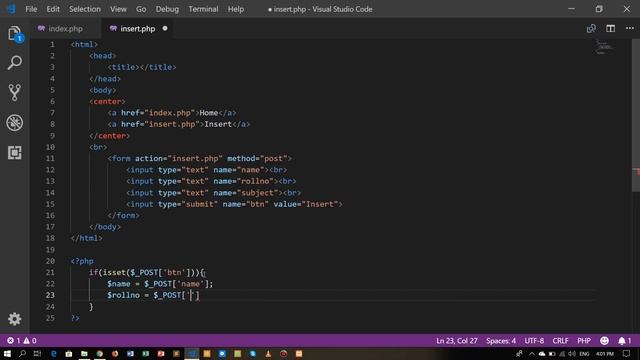Open the Edit menu
This screenshot has width=640, height=360.
(53, 9)
